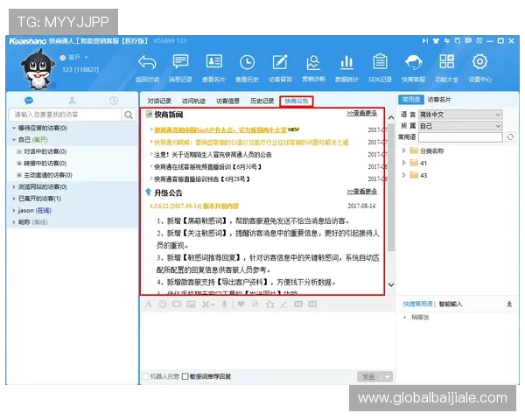This screenshot has width=525, height=420.
Task: Open SDK记录 clipboard icon
Action: point(380,62)
